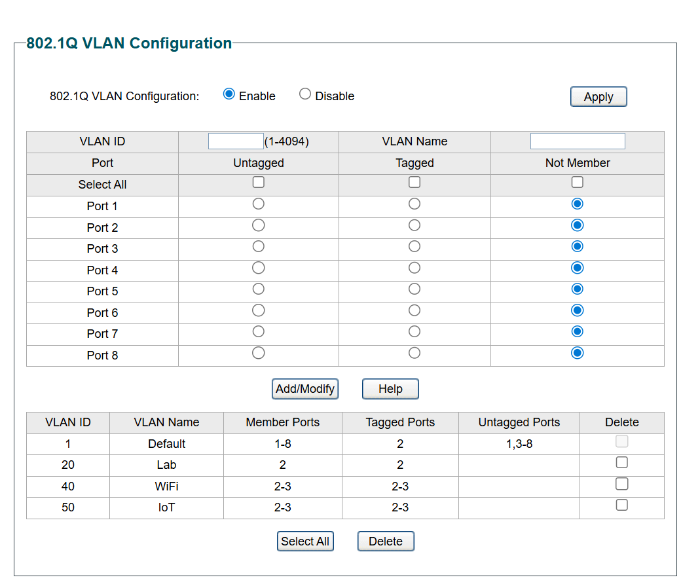Set Port 8 to Untagged

tap(259, 353)
